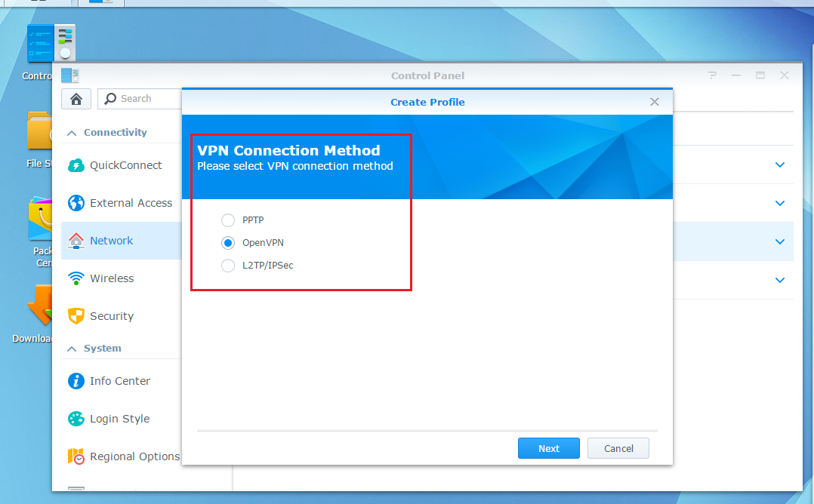
Task: Select Info Center menu entry
Action: [x=120, y=381]
